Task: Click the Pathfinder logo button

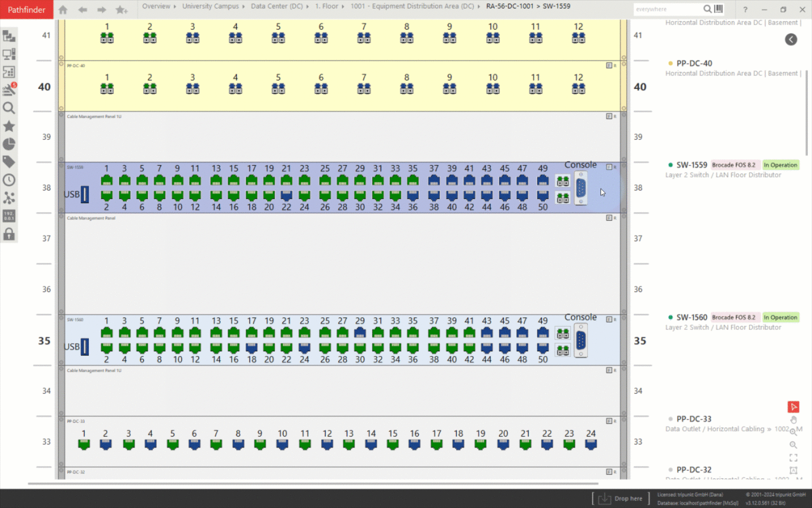Action: tap(26, 10)
